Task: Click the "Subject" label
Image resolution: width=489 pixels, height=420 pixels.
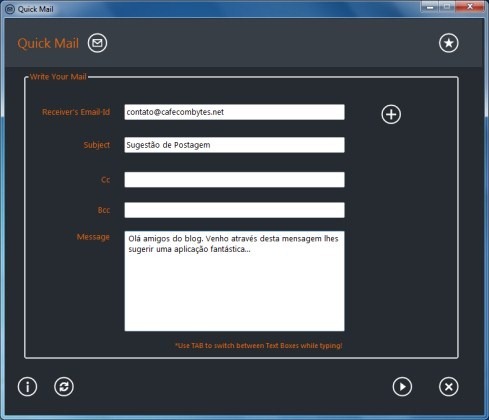Action: pyautogui.click(x=97, y=145)
